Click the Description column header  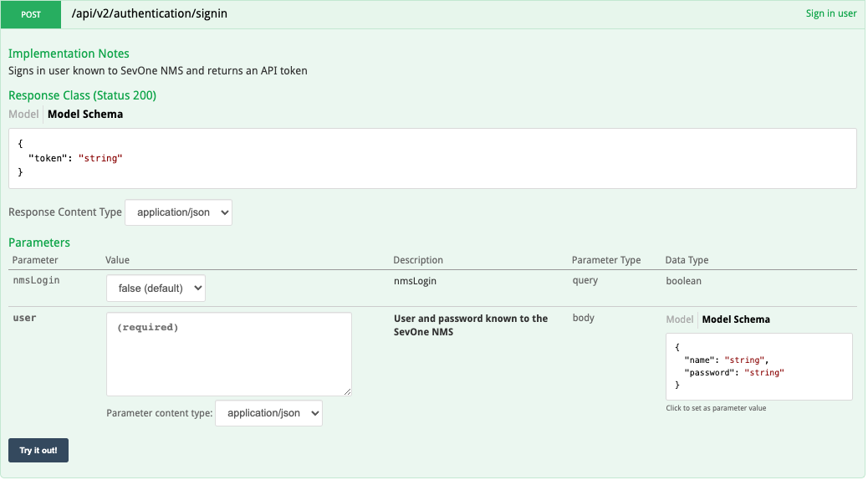click(x=418, y=260)
